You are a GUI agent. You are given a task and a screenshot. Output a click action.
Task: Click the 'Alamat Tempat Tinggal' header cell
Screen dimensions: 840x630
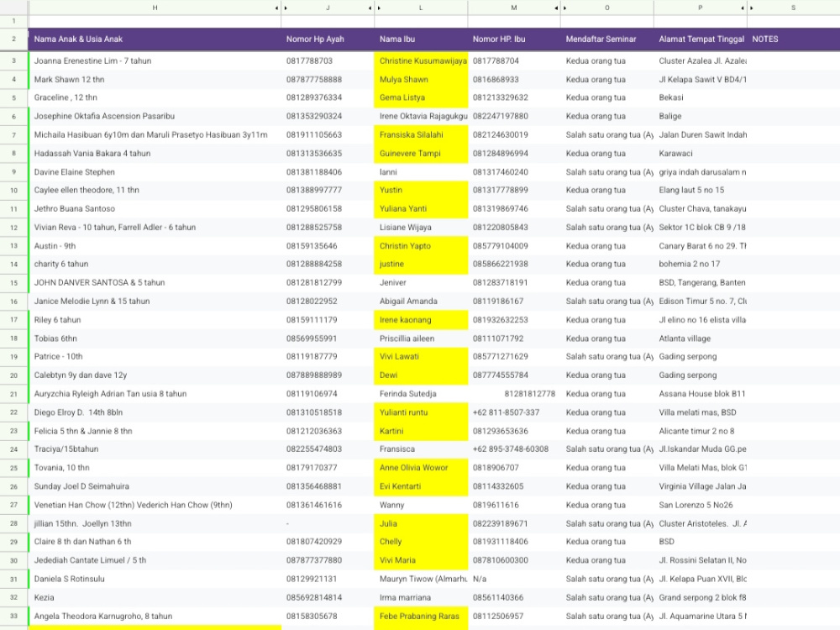[x=701, y=39]
